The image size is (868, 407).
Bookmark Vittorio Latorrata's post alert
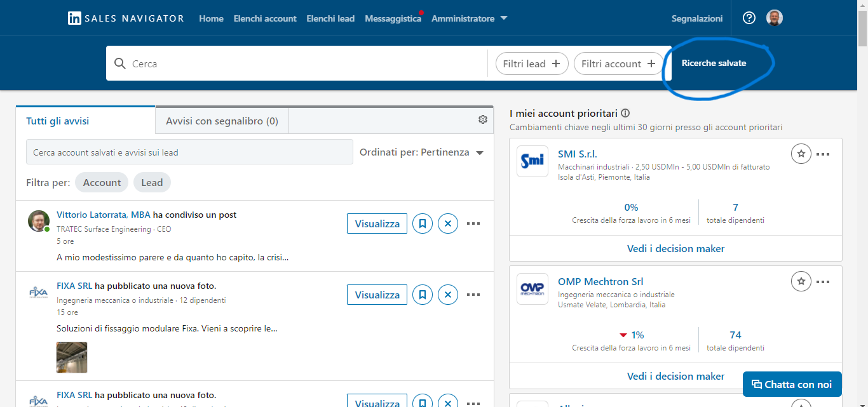click(x=423, y=224)
